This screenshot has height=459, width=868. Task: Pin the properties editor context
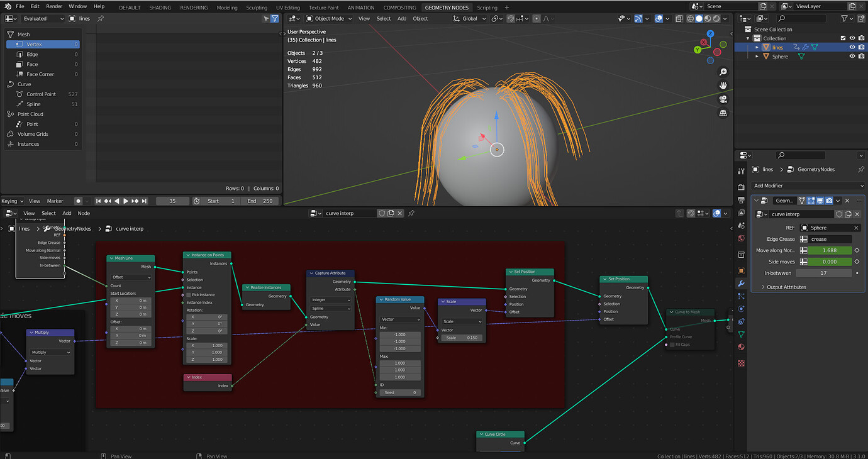[860, 169]
